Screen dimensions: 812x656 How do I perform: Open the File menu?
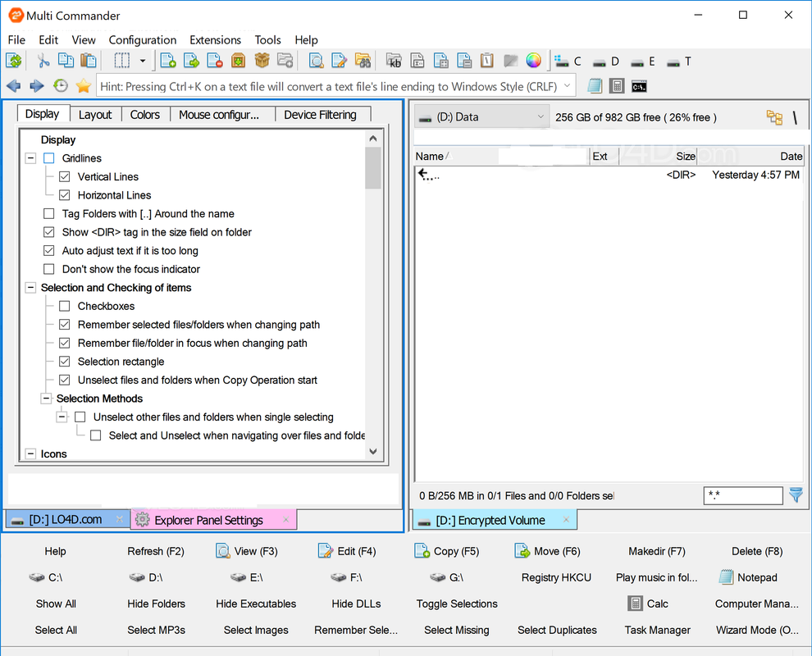(x=16, y=40)
